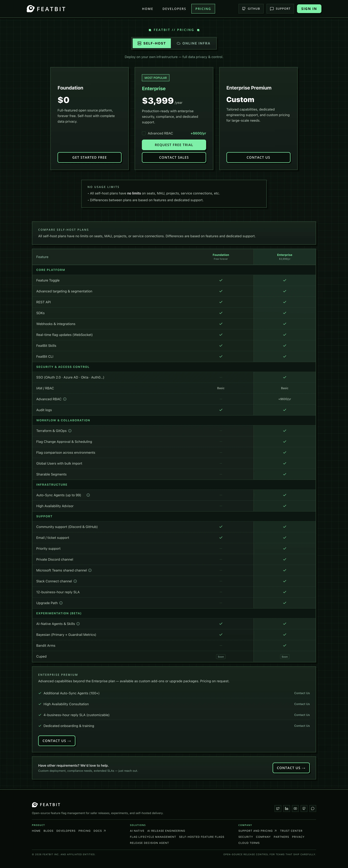Screen dimensions: 348x868
Task: Click the chat bubble icon in footer
Action: pos(313,808)
